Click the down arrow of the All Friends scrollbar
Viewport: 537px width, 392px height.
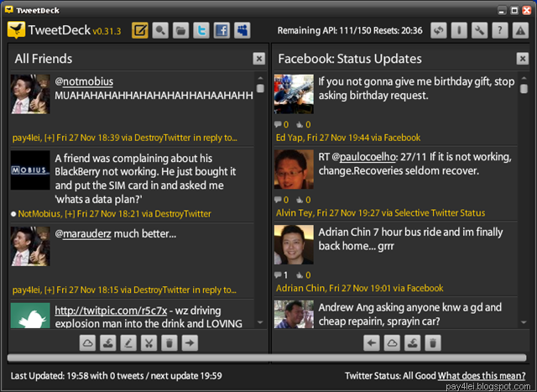point(260,322)
